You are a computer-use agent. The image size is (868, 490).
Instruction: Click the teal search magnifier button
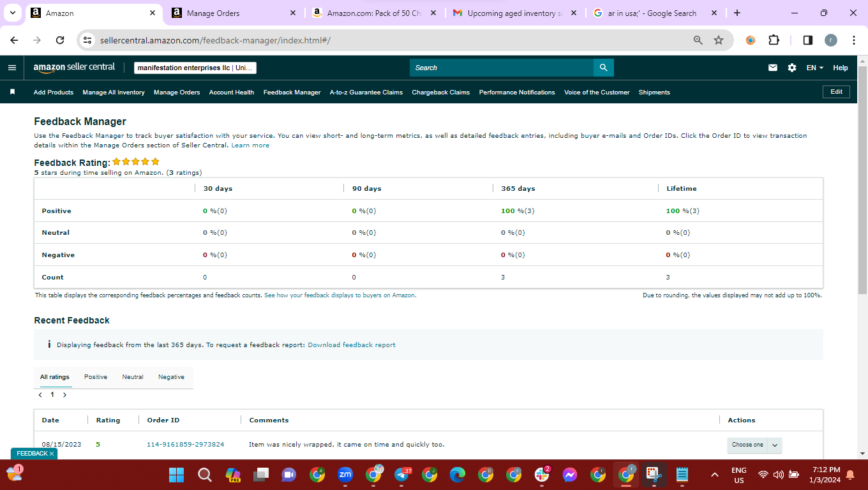pos(603,68)
